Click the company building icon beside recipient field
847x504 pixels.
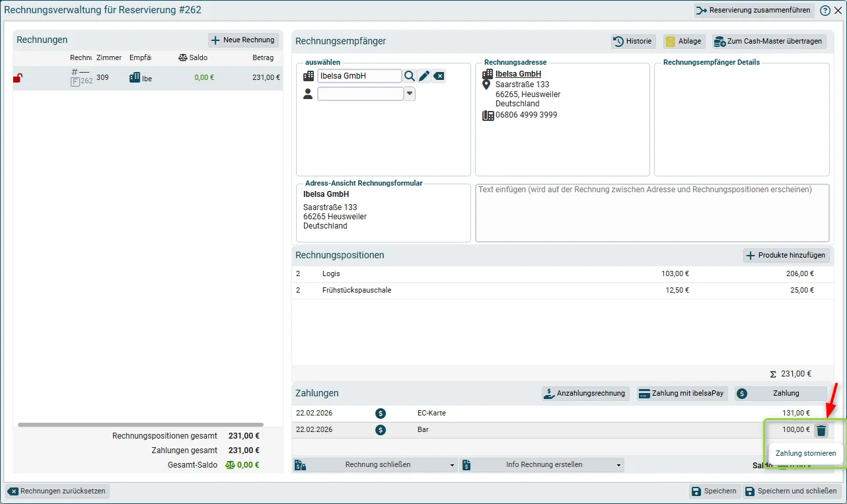[x=309, y=76]
